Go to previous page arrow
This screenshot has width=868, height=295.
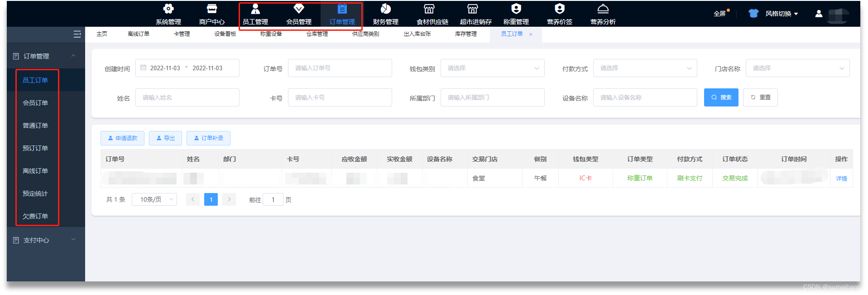193,199
